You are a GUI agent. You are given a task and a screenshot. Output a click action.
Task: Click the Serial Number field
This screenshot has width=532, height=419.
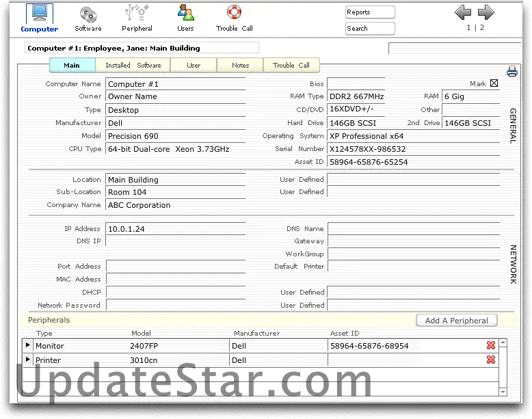tap(414, 149)
